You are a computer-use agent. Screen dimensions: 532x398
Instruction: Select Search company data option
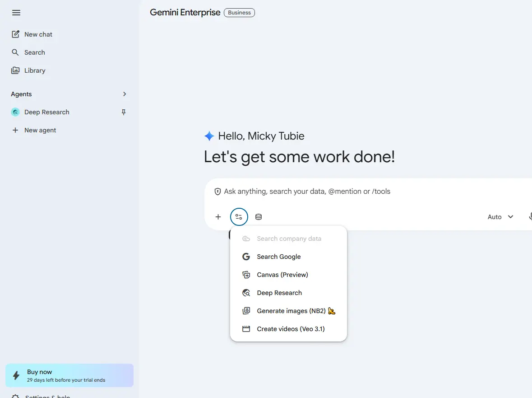tap(288, 239)
